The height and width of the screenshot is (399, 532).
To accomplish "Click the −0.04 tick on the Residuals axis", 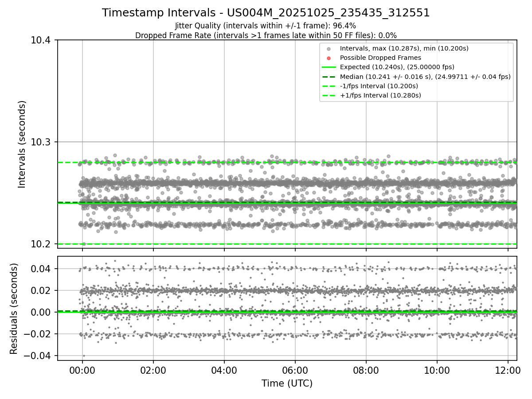I will click(x=38, y=356).
